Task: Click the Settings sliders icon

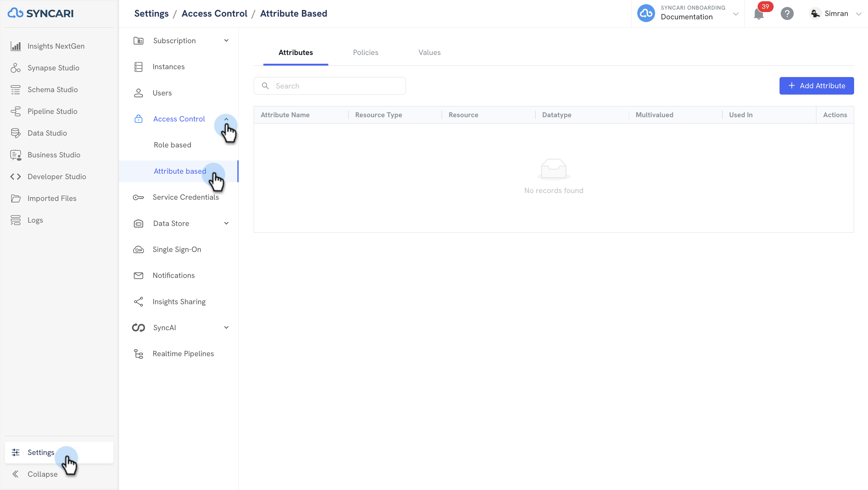Action: tap(15, 452)
